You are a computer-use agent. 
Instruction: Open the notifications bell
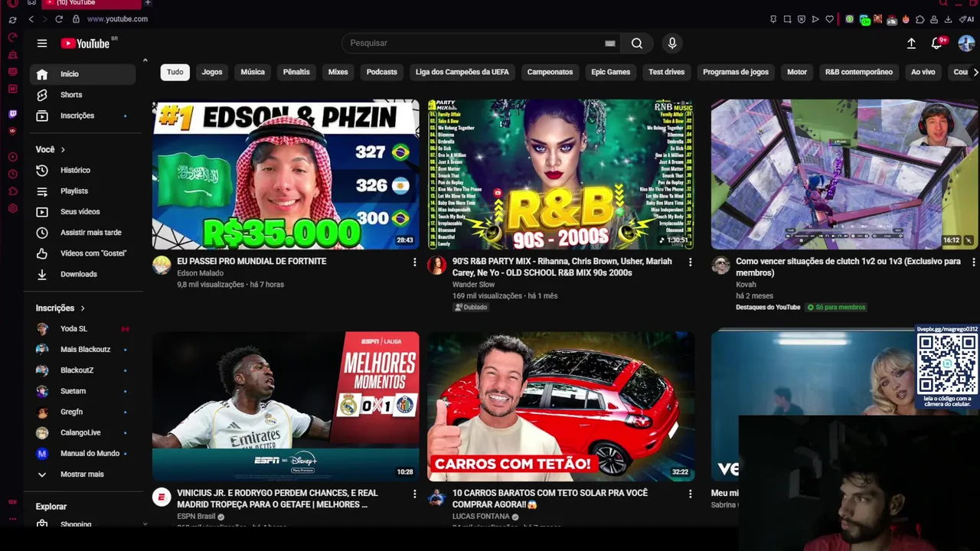coord(937,44)
